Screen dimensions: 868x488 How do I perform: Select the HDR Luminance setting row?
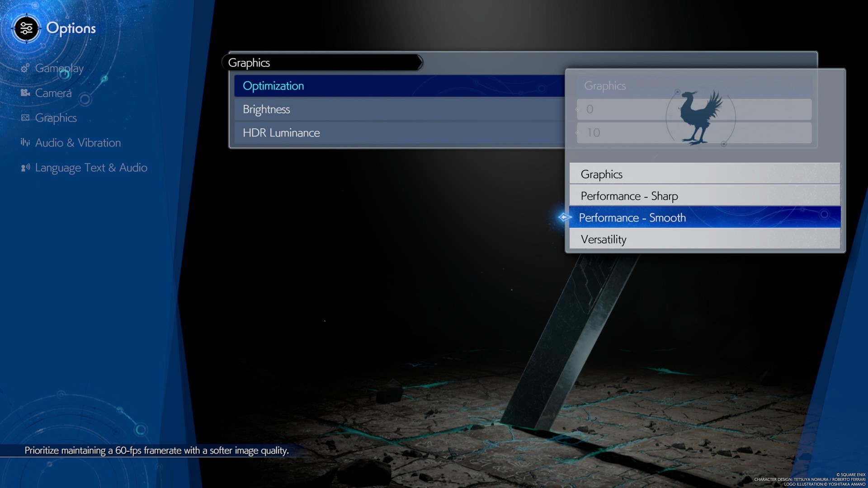pyautogui.click(x=400, y=133)
